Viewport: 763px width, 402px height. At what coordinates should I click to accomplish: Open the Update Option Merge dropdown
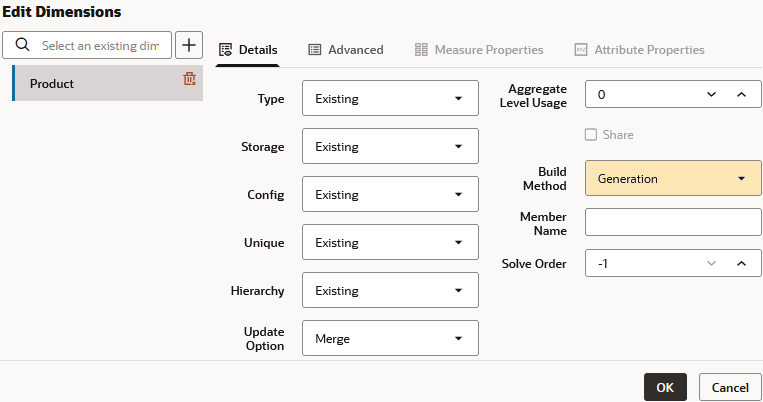pyautogui.click(x=390, y=339)
